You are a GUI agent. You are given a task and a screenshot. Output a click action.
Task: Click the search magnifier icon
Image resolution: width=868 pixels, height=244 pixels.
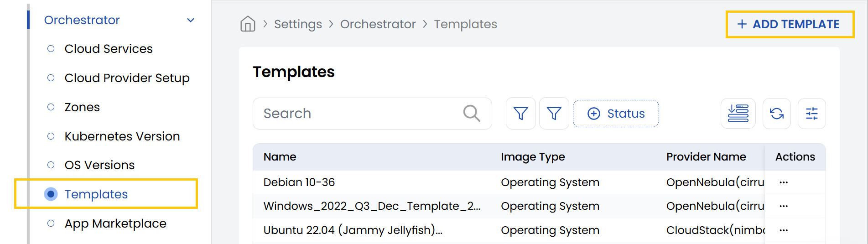pos(471,113)
